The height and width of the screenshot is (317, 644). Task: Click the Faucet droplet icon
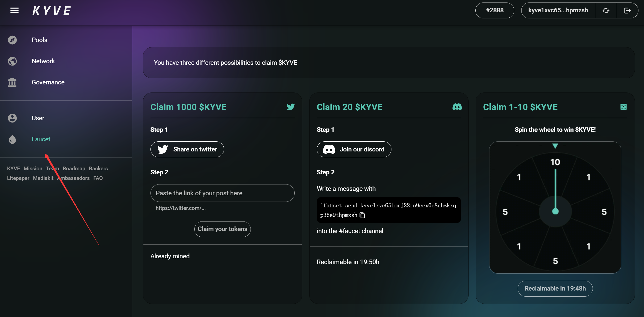tap(12, 139)
